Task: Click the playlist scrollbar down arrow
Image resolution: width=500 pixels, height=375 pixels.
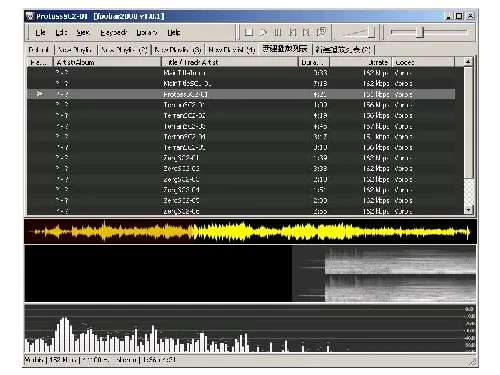Action: pos(468,210)
